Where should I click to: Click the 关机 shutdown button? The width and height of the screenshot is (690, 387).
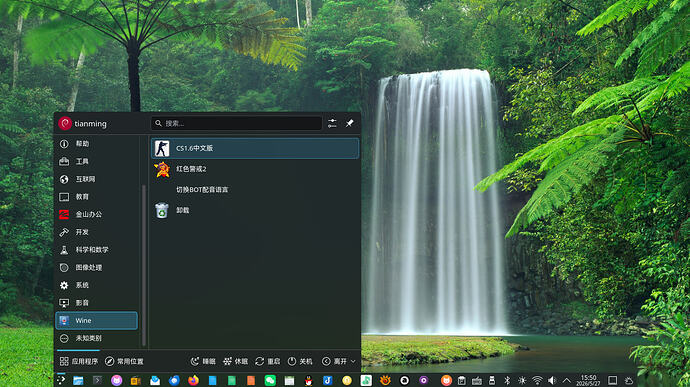click(x=300, y=361)
